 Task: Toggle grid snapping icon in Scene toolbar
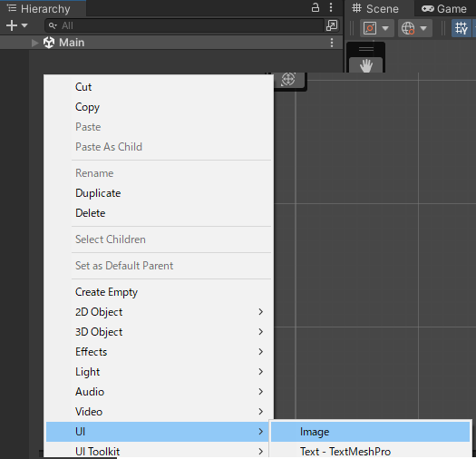(x=461, y=28)
